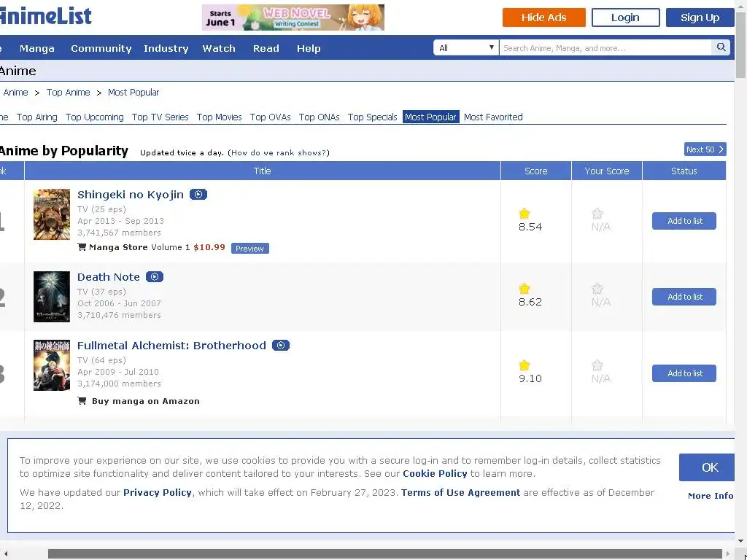747x560 pixels.
Task: Open the All search category dropdown
Action: [465, 47]
